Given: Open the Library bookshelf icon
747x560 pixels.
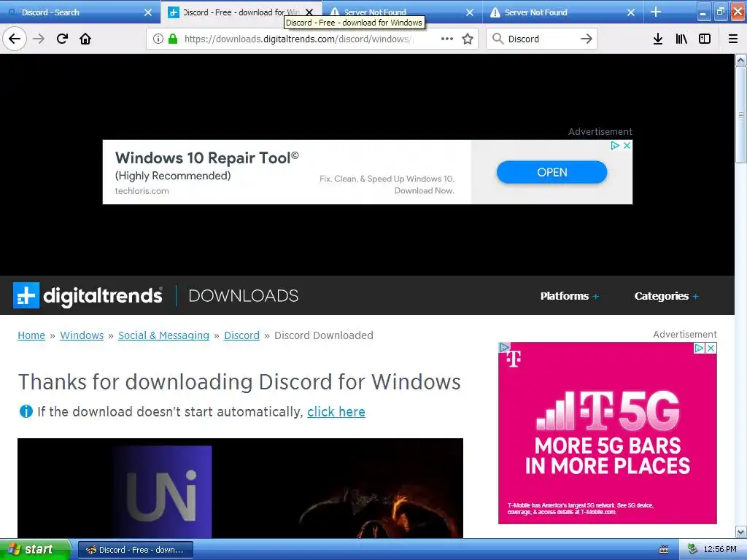Looking at the screenshot, I should click(681, 39).
